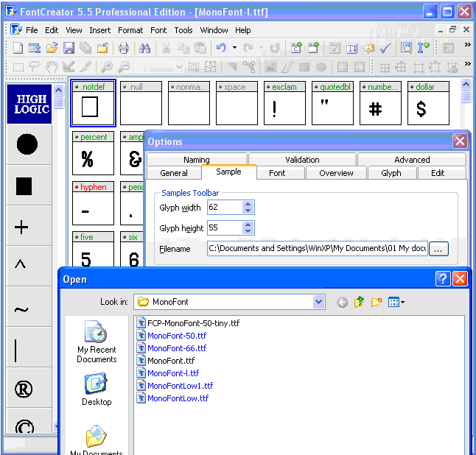Go up one folder level in Open dialog
Image resolution: width=476 pixels, height=455 pixels.
pyautogui.click(x=359, y=302)
